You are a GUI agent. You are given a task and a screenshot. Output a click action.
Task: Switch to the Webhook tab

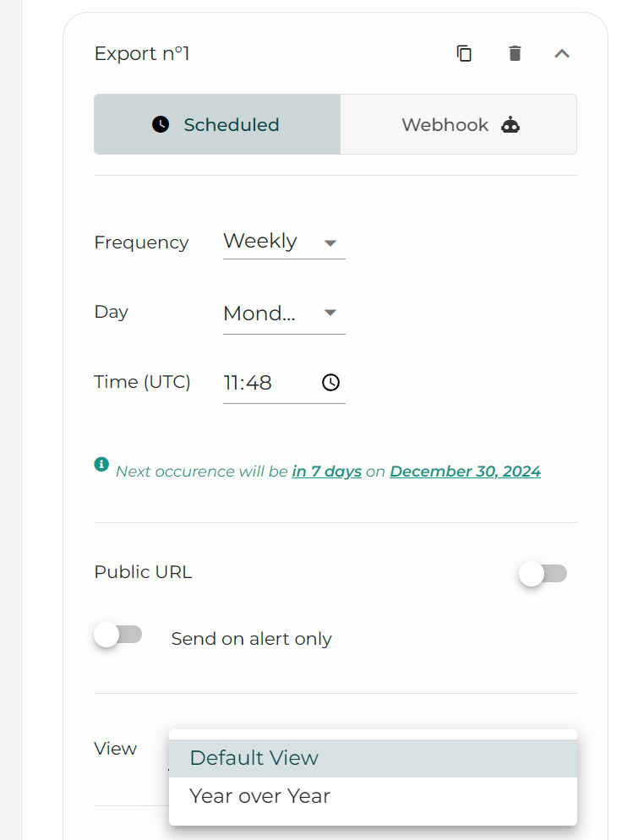coord(459,124)
